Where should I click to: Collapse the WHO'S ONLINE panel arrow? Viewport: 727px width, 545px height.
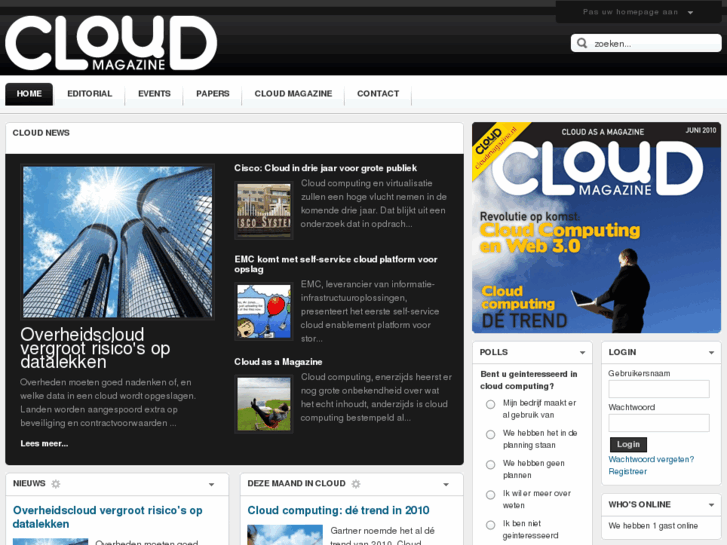point(711,505)
